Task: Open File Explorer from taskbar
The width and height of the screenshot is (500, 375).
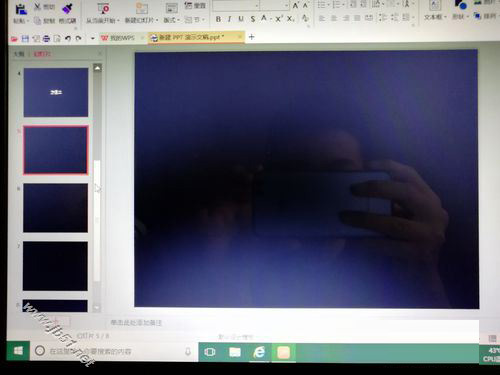Action: tap(235, 352)
